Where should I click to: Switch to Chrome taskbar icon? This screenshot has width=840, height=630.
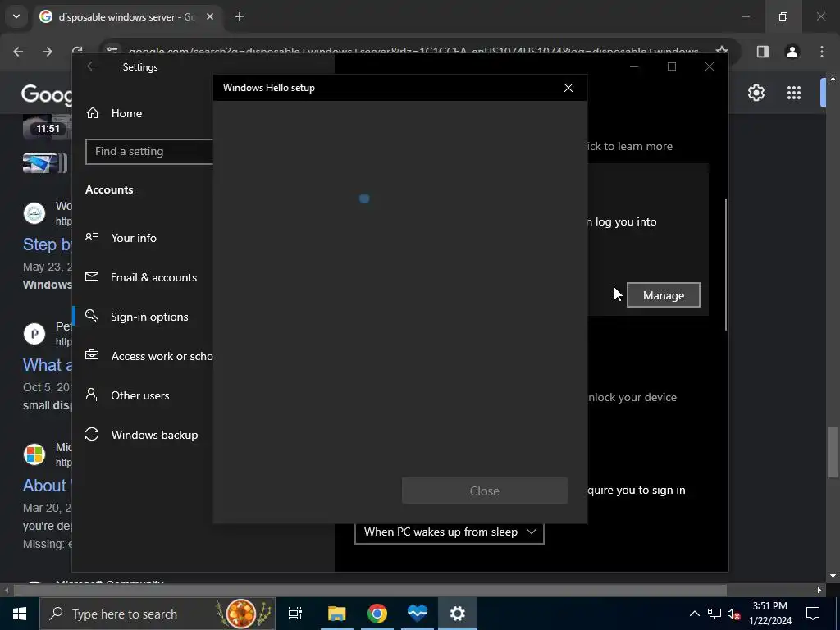pyautogui.click(x=377, y=614)
